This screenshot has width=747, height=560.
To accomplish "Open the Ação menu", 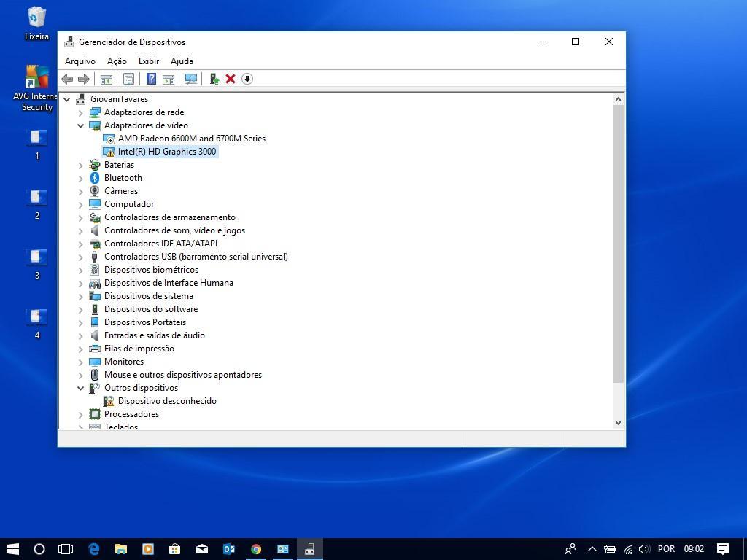I will (x=117, y=61).
